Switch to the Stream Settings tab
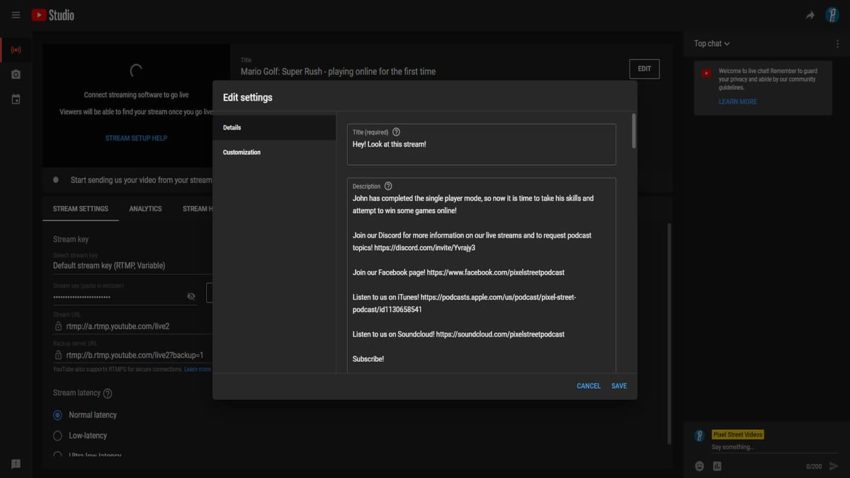 coord(80,209)
